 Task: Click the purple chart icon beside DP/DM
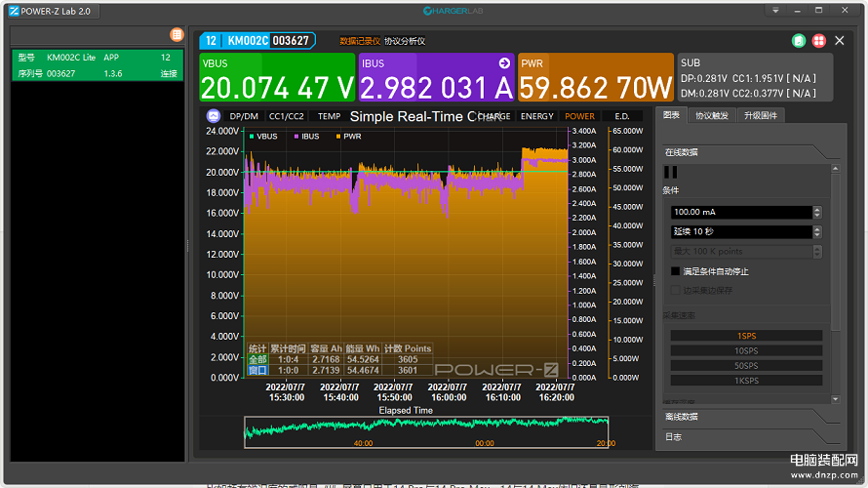pos(213,116)
